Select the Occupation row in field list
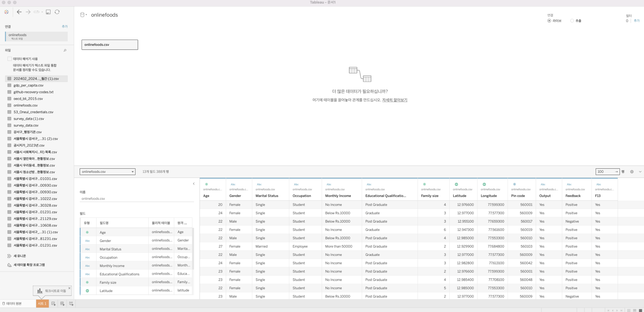This screenshot has height=312, width=644. (x=136, y=257)
